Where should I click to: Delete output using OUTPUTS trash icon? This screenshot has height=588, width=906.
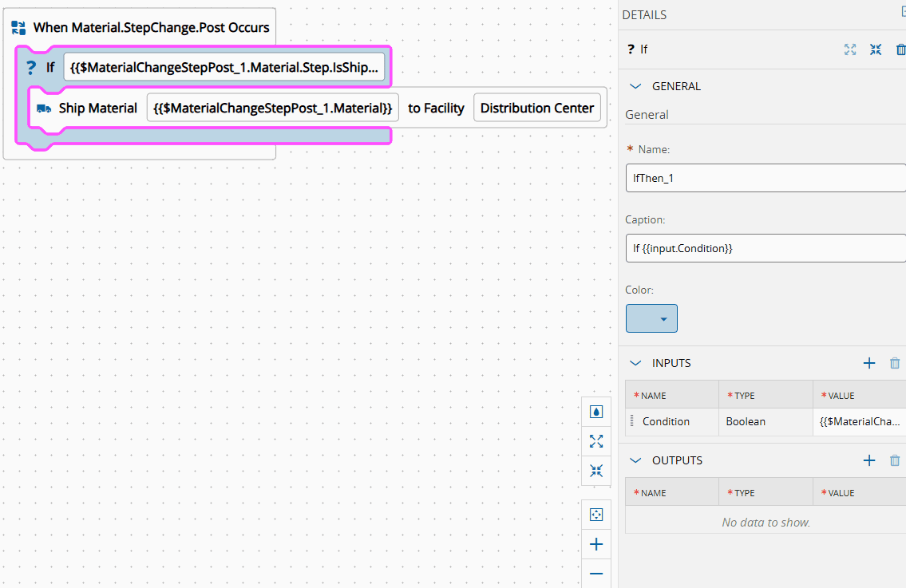(x=895, y=460)
